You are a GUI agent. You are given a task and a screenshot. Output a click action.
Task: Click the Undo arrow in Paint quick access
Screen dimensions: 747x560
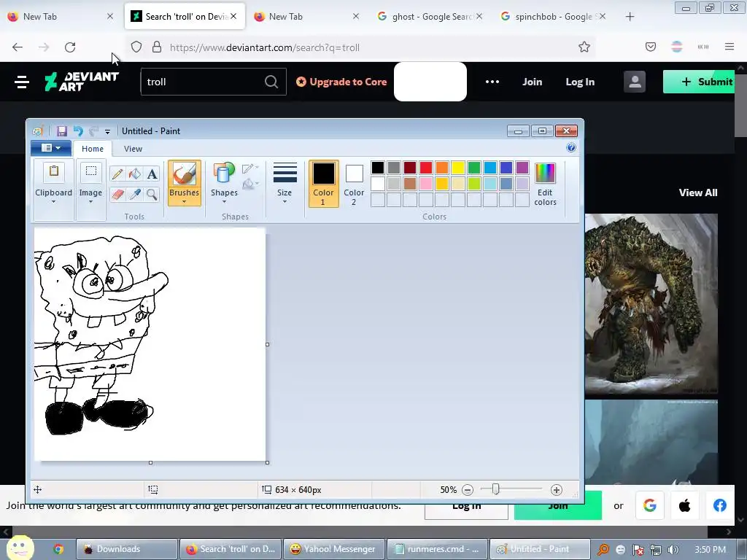pos(78,131)
